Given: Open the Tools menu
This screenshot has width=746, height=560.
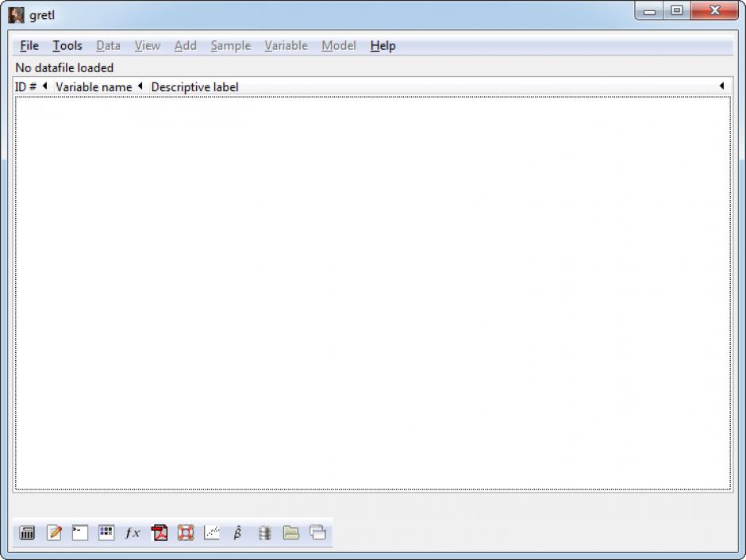Looking at the screenshot, I should pos(67,46).
